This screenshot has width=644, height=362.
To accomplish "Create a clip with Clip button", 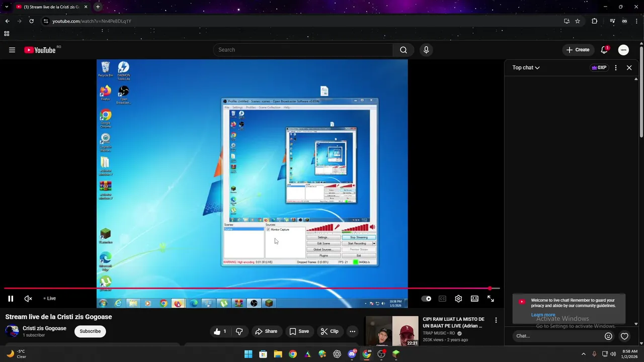I will click(x=330, y=331).
